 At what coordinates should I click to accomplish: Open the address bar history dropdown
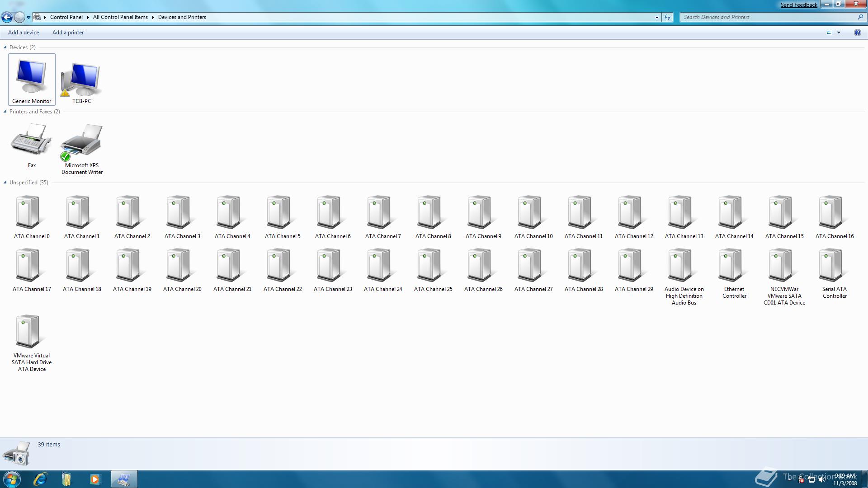(x=657, y=17)
